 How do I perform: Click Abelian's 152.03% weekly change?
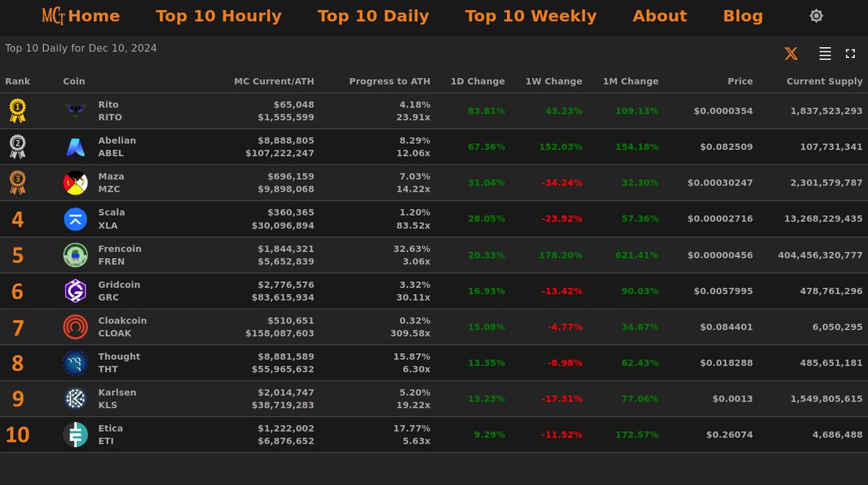pos(561,147)
